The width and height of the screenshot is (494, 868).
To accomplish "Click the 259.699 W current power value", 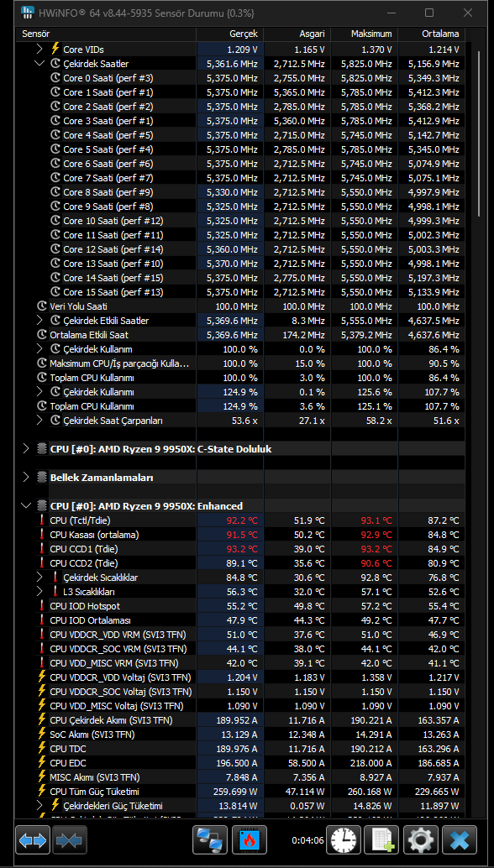I will pos(235,792).
